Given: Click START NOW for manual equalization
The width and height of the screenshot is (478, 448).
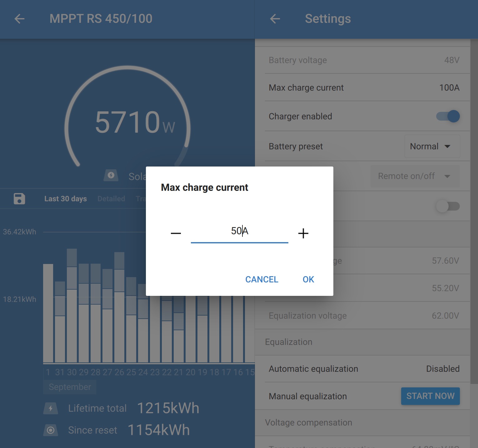Looking at the screenshot, I should tap(430, 396).
